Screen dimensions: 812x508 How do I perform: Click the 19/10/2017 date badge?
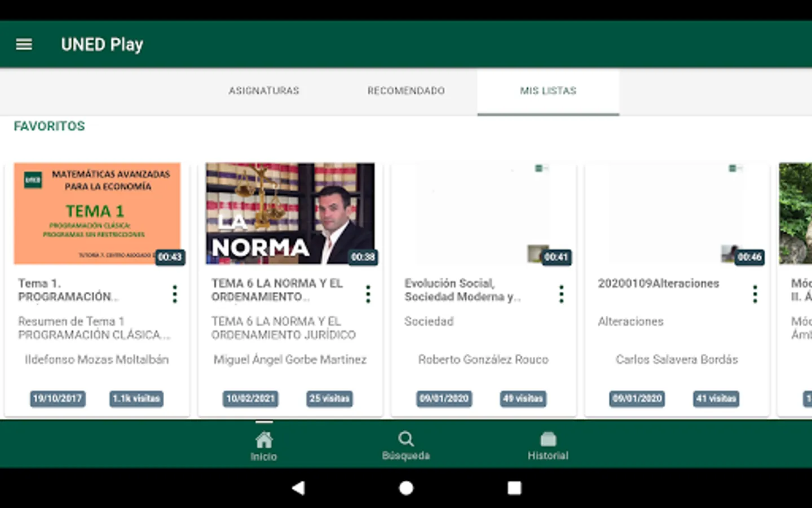(x=58, y=398)
